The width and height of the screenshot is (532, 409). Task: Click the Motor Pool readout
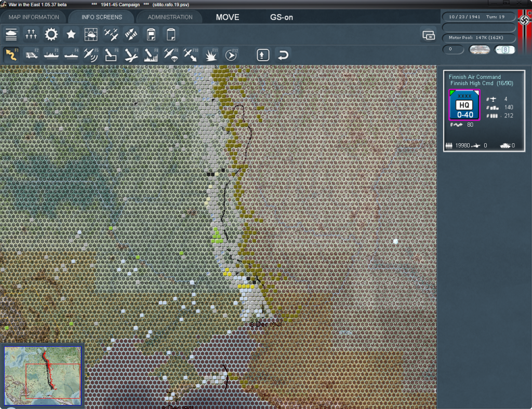[x=478, y=37]
